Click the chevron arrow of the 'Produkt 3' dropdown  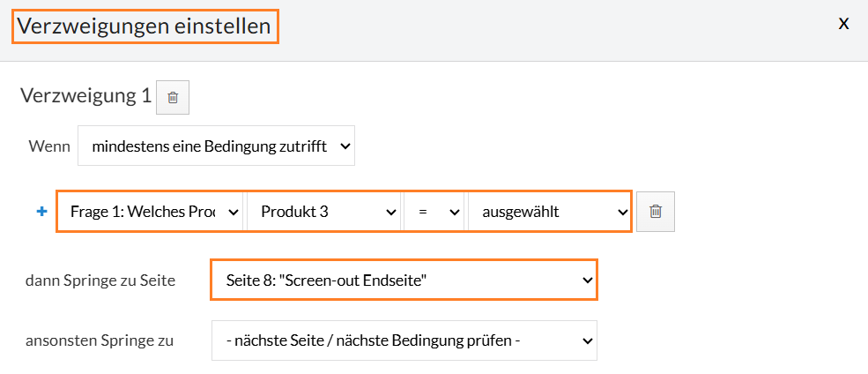click(391, 212)
